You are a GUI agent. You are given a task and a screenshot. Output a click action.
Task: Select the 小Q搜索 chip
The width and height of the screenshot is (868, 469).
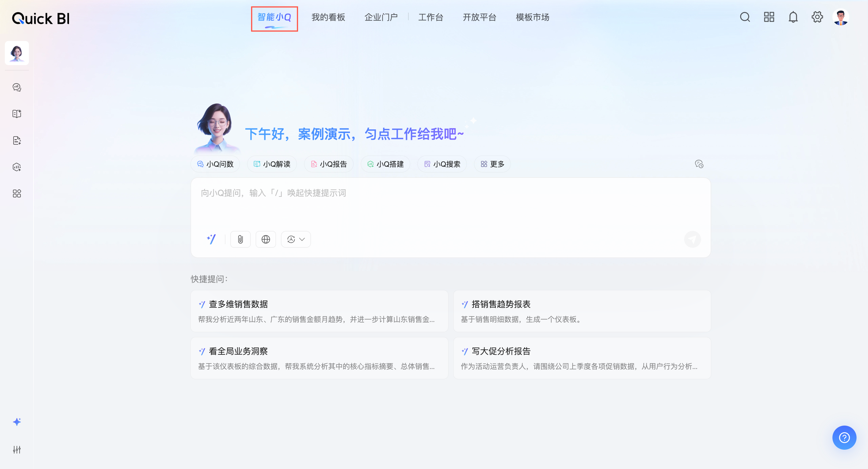(x=442, y=164)
